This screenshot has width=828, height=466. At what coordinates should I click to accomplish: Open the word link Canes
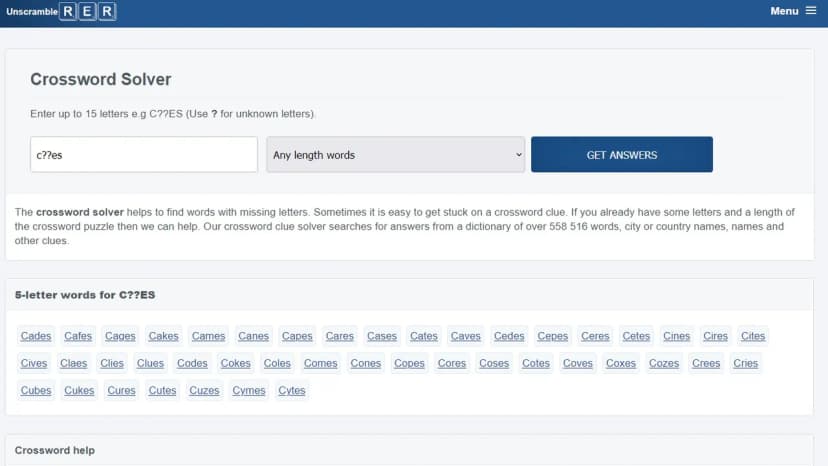point(253,336)
